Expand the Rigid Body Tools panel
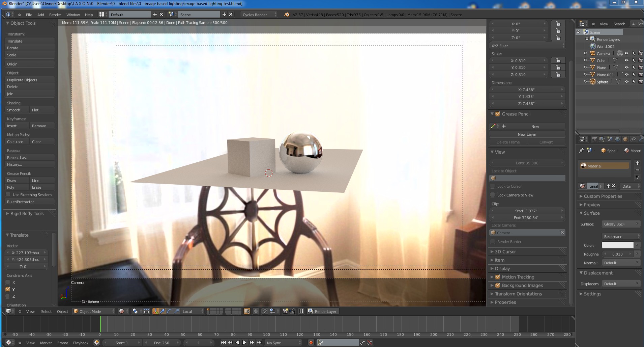The image size is (644, 347). coord(27,214)
